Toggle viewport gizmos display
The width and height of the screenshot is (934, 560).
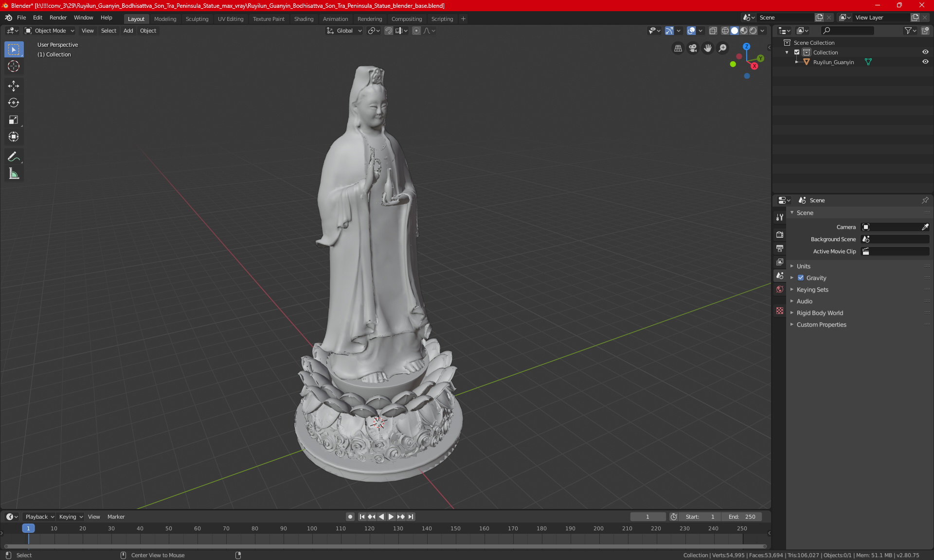pyautogui.click(x=669, y=31)
